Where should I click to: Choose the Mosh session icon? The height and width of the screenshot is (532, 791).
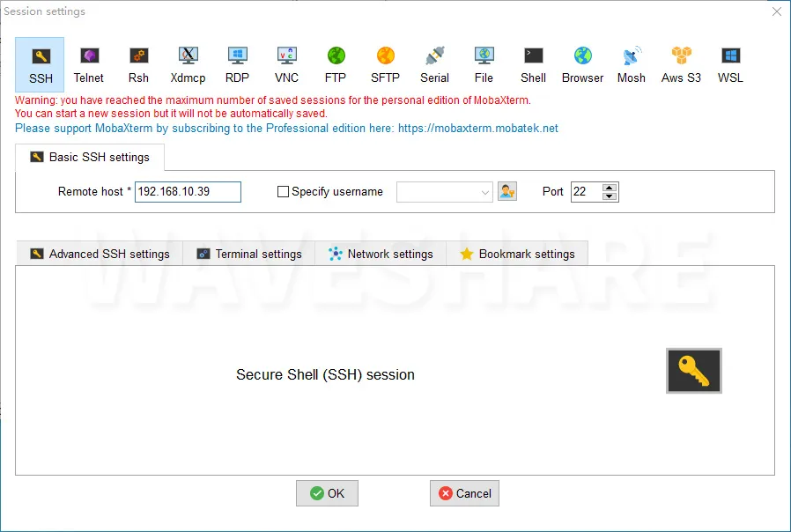click(x=632, y=64)
